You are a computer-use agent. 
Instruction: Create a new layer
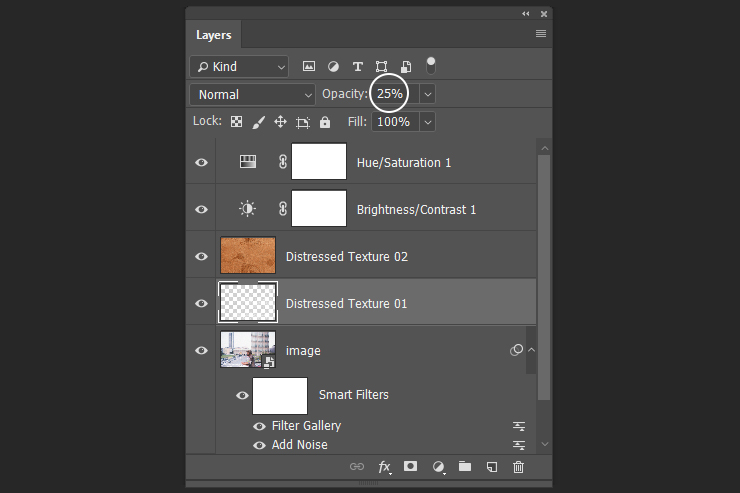pos(492,467)
